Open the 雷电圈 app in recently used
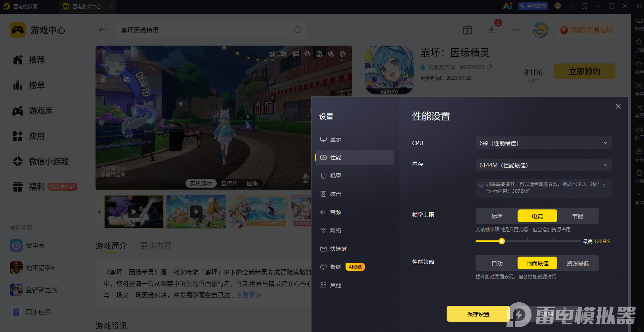The height and width of the screenshot is (332, 644). (28, 246)
